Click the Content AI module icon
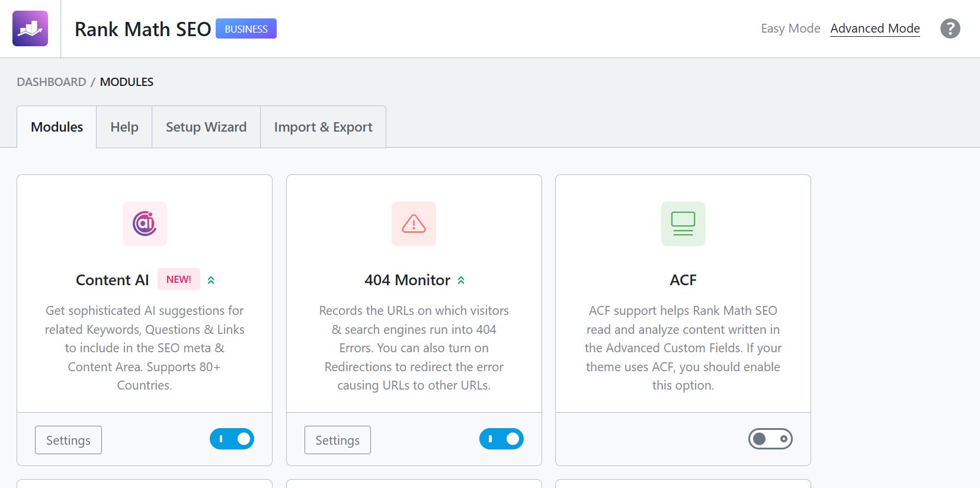 (x=145, y=224)
